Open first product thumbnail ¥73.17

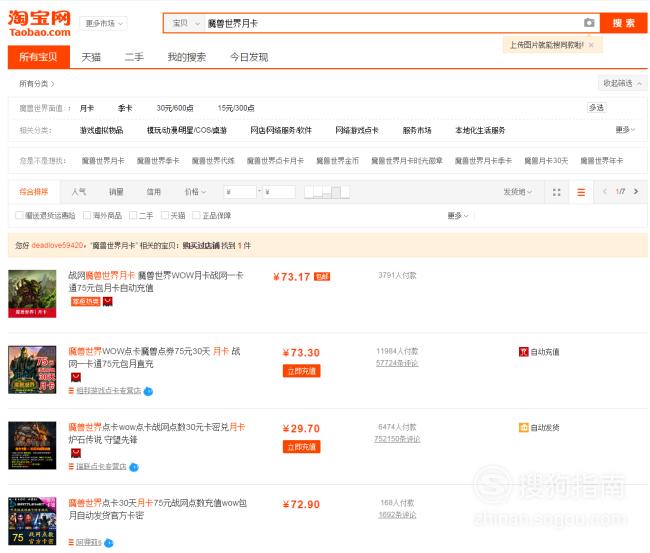point(32,294)
